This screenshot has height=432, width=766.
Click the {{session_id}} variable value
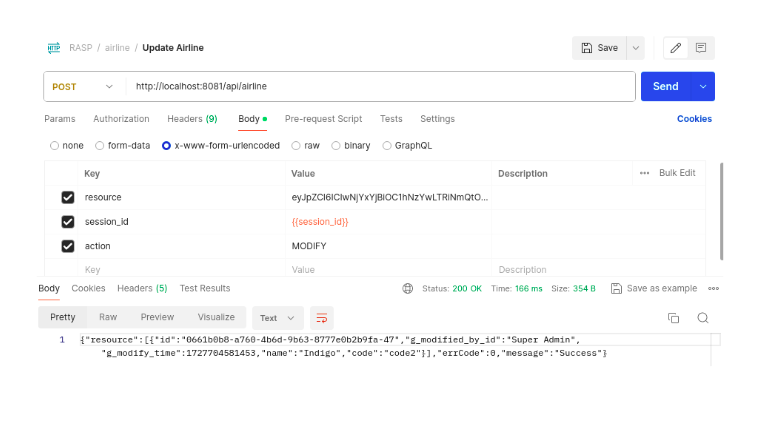coord(320,222)
